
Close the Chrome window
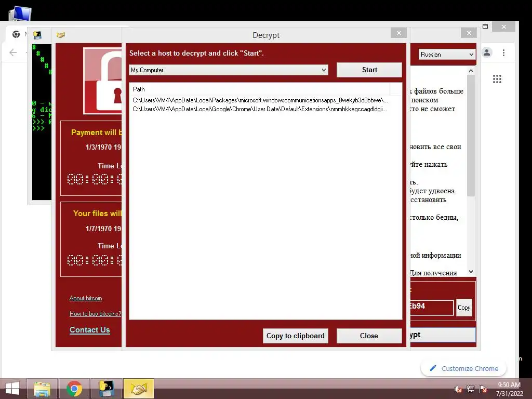[x=504, y=26]
